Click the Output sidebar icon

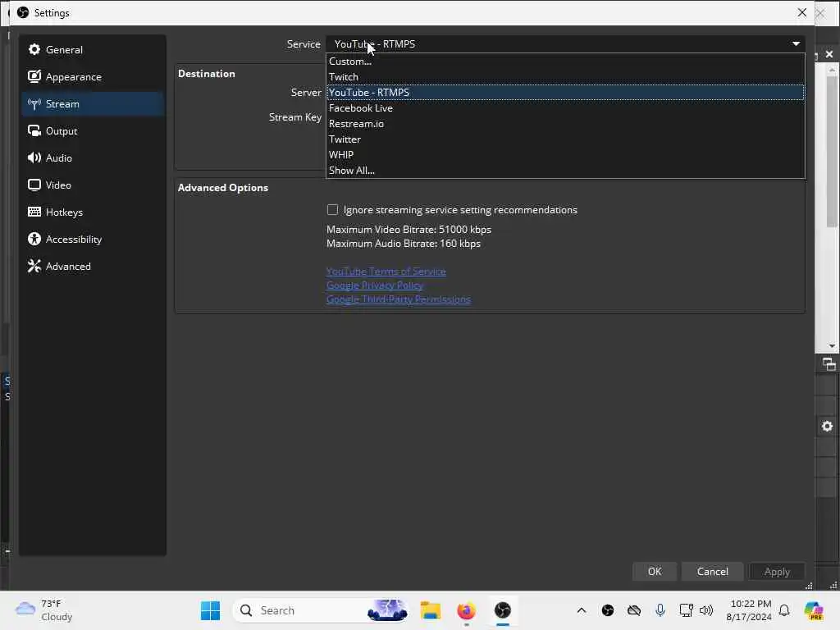pyautogui.click(x=34, y=130)
